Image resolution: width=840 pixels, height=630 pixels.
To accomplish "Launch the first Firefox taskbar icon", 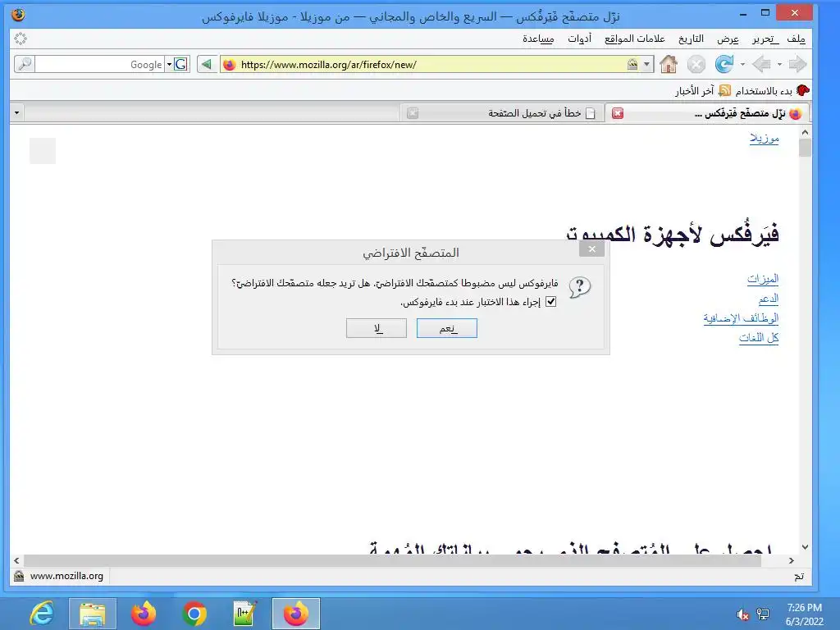I will pos(144,614).
